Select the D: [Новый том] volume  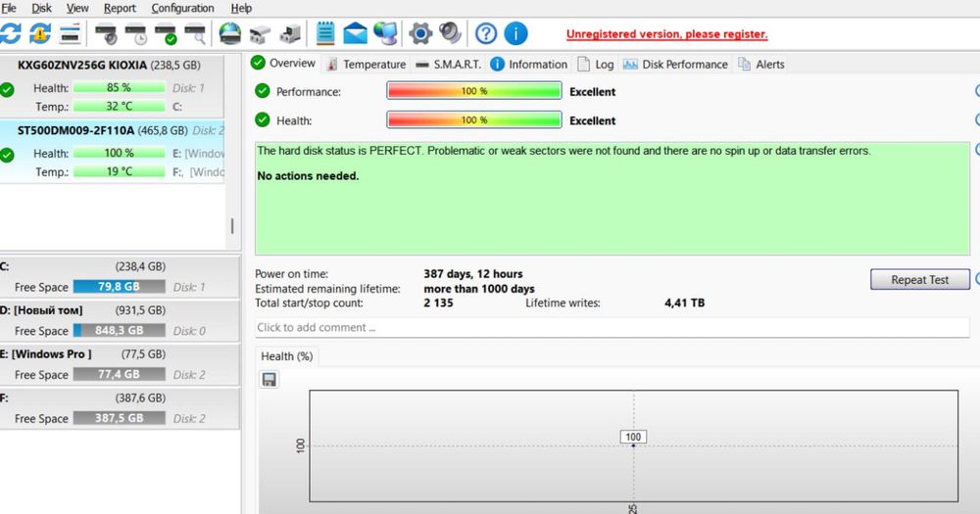(119, 320)
